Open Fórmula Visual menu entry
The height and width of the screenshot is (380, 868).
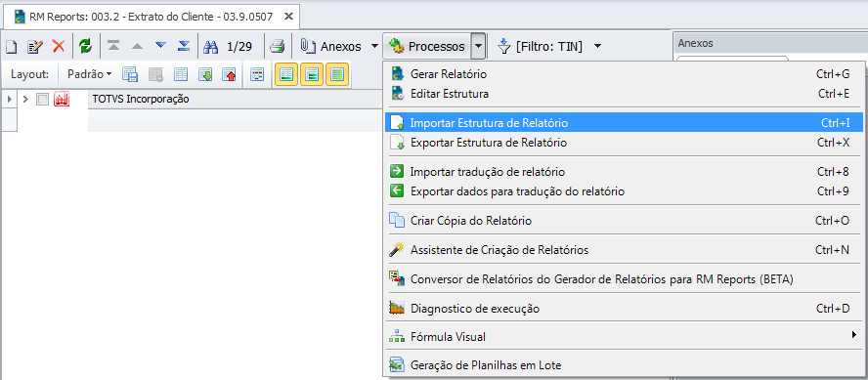pyautogui.click(x=624, y=336)
